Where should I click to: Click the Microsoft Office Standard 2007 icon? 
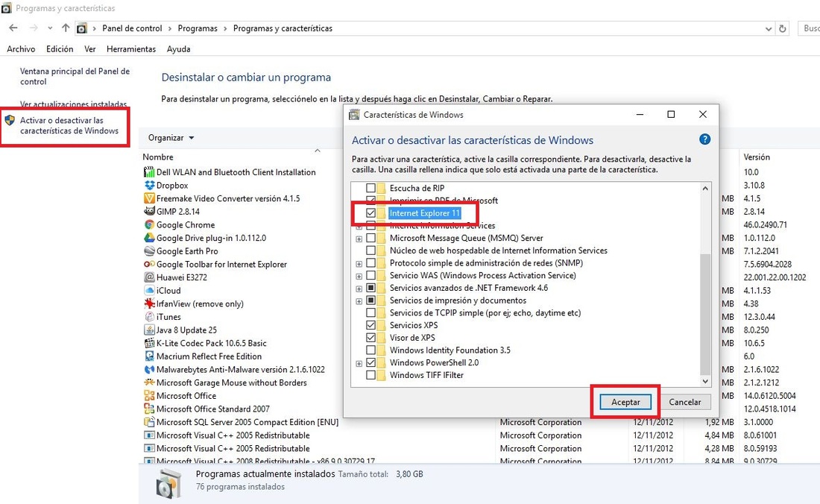(x=149, y=409)
